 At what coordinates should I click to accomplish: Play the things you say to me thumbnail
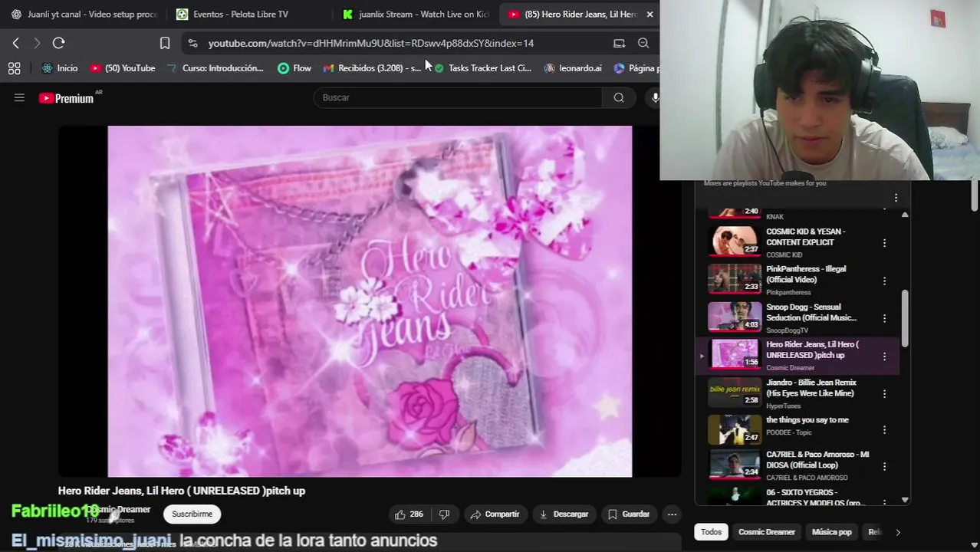click(735, 429)
